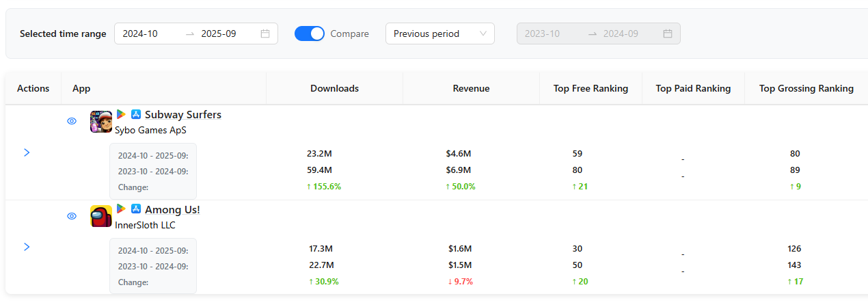Click top grossing change 9
Image resolution: width=868 pixels, height=307 pixels.
tap(795, 187)
